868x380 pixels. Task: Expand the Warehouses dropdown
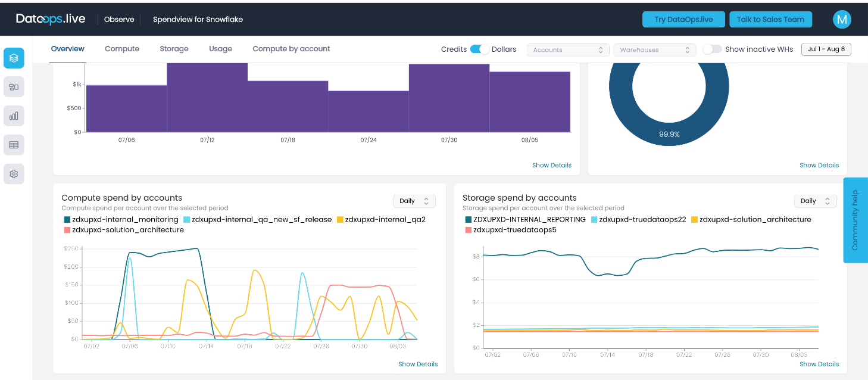tap(655, 50)
